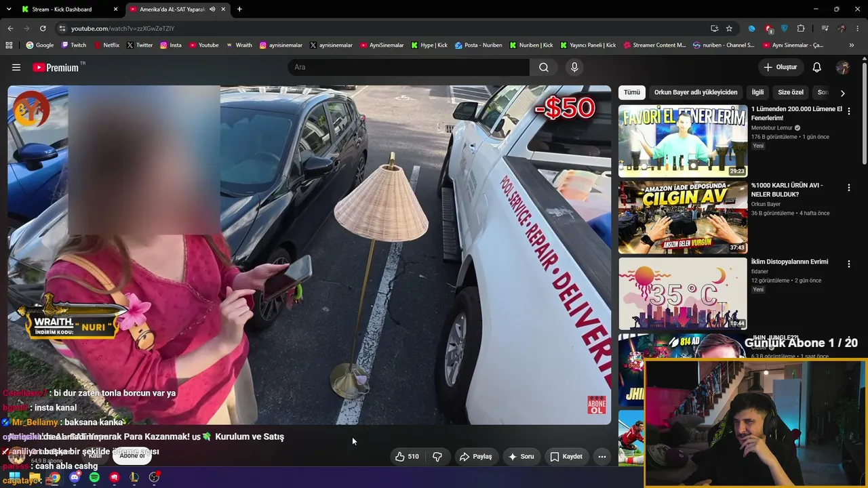The height and width of the screenshot is (488, 868).
Task: Open Spotify from the taskbar
Action: point(94,478)
